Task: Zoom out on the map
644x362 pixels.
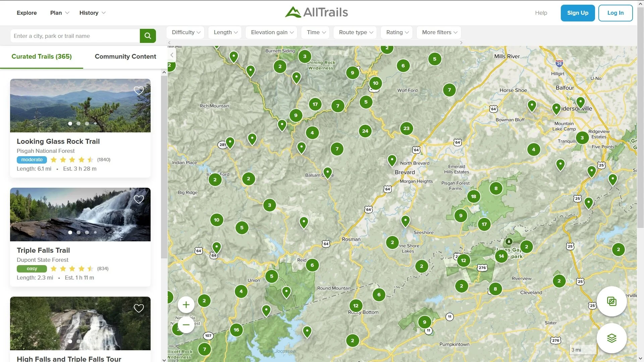Action: coord(186,324)
